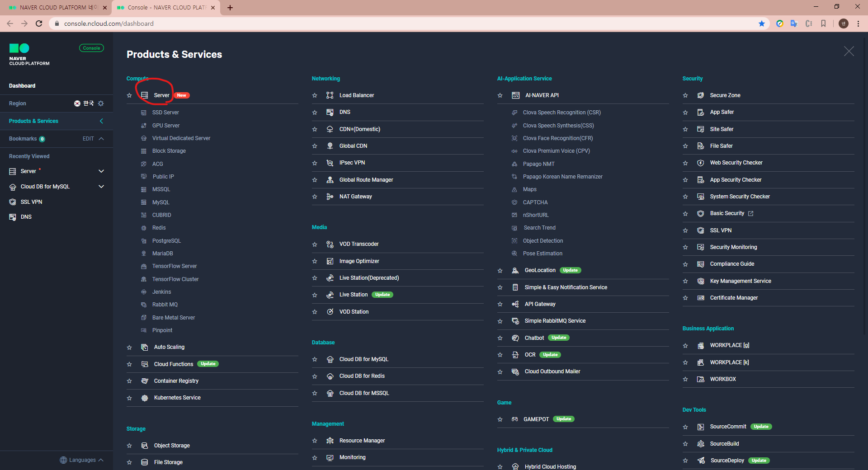Star the App Safer service
The image size is (868, 470).
coord(685,112)
